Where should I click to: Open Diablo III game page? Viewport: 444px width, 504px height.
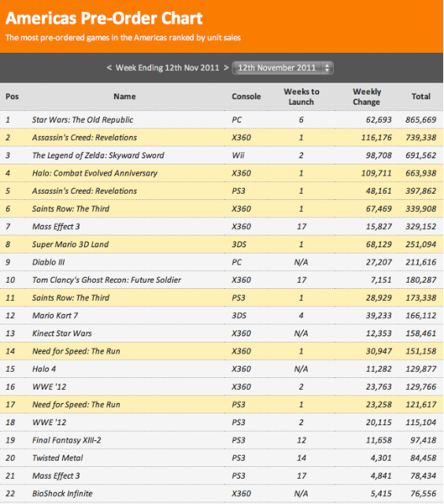point(48,262)
